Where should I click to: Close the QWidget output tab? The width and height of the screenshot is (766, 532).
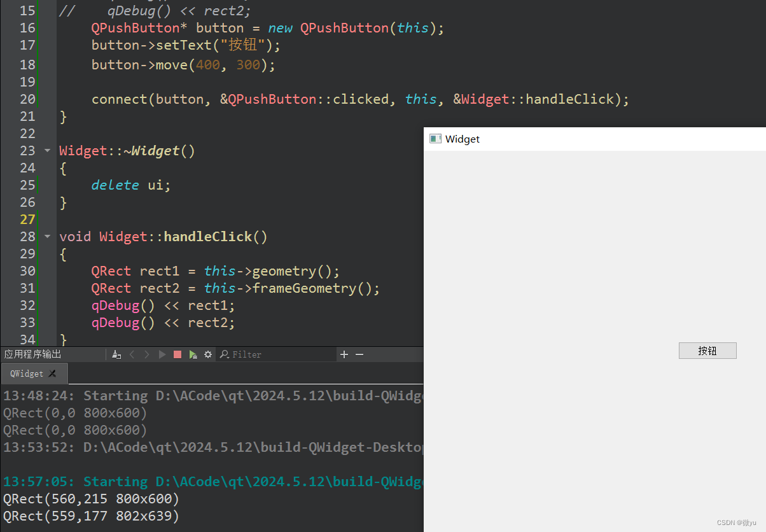coord(53,374)
